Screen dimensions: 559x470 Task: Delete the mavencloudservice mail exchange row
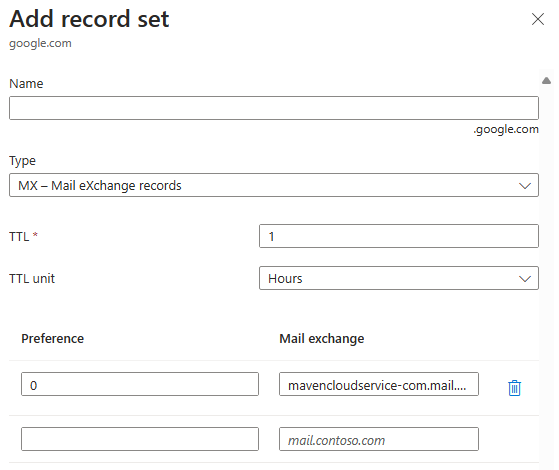point(514,388)
